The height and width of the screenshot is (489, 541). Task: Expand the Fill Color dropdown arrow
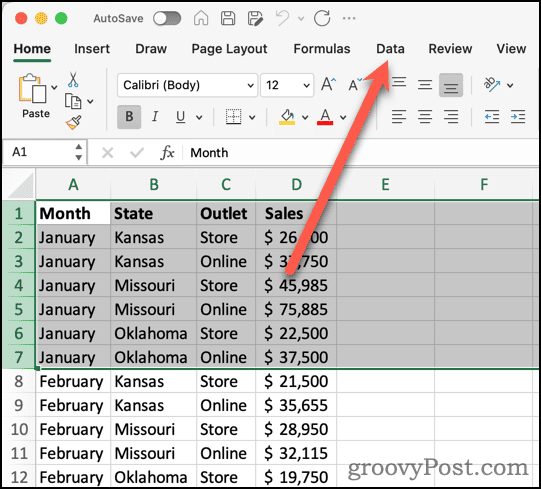[x=305, y=118]
